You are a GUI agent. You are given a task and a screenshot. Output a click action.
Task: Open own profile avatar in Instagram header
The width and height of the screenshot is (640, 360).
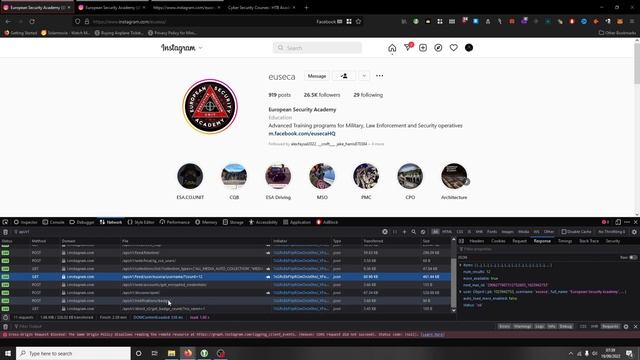click(x=469, y=48)
